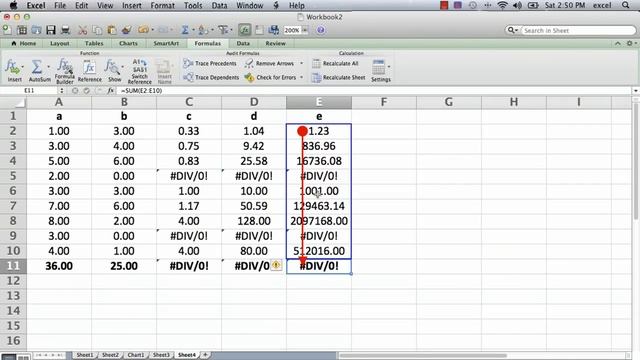Open the Show ribbon dropdown arrow
Screen dimensions: 640x360
tap(122, 67)
